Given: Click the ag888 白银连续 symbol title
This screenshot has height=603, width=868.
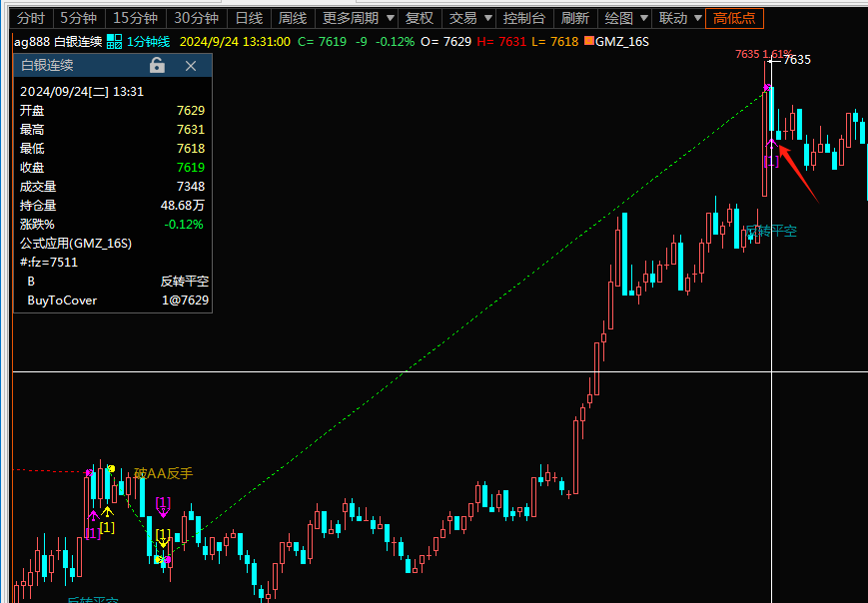Looking at the screenshot, I should point(58,42).
